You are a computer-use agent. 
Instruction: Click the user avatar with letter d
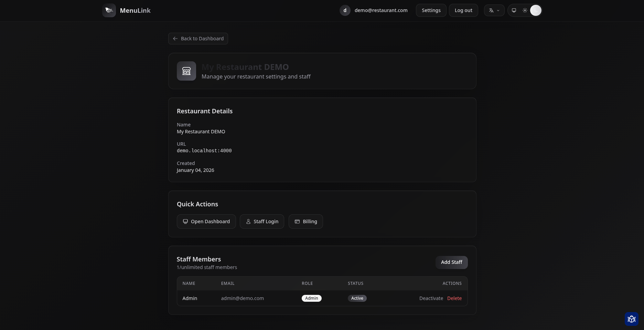pyautogui.click(x=345, y=10)
